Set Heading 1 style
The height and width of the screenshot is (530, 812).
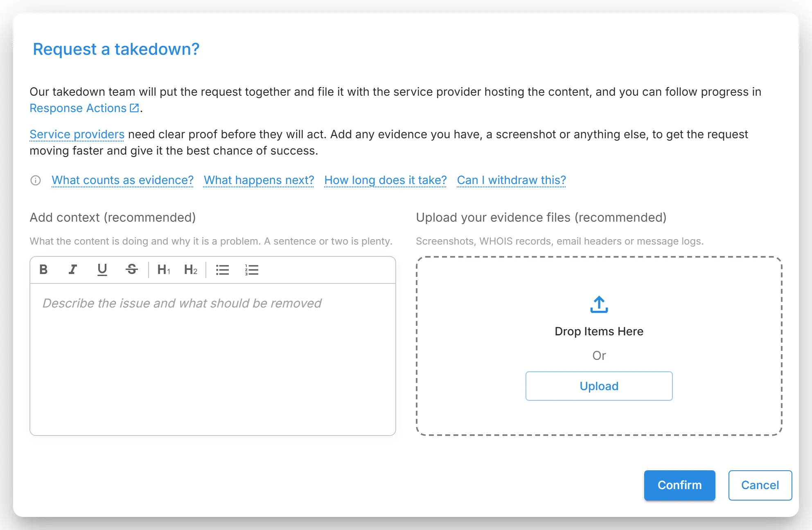pos(164,269)
